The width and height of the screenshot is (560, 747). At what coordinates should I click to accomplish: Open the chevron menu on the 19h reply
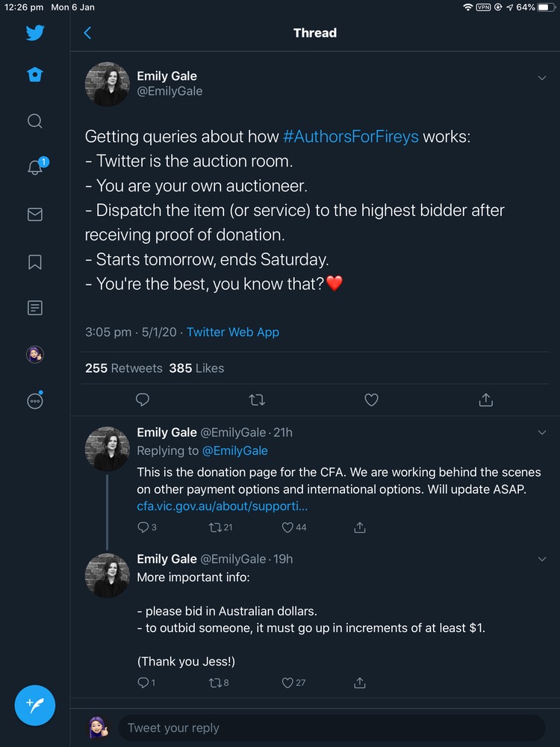pos(542,559)
